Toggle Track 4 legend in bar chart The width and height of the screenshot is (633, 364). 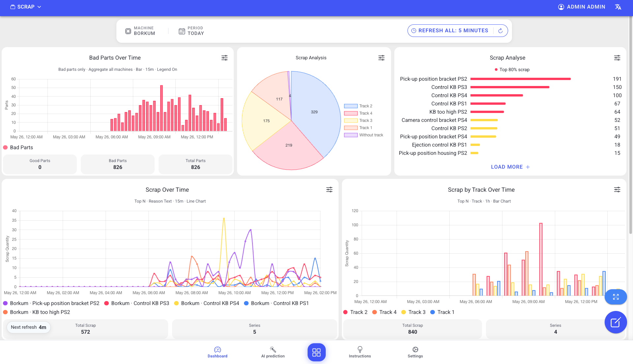pyautogui.click(x=384, y=312)
